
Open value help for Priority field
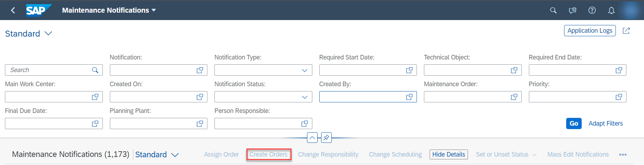pos(619,97)
